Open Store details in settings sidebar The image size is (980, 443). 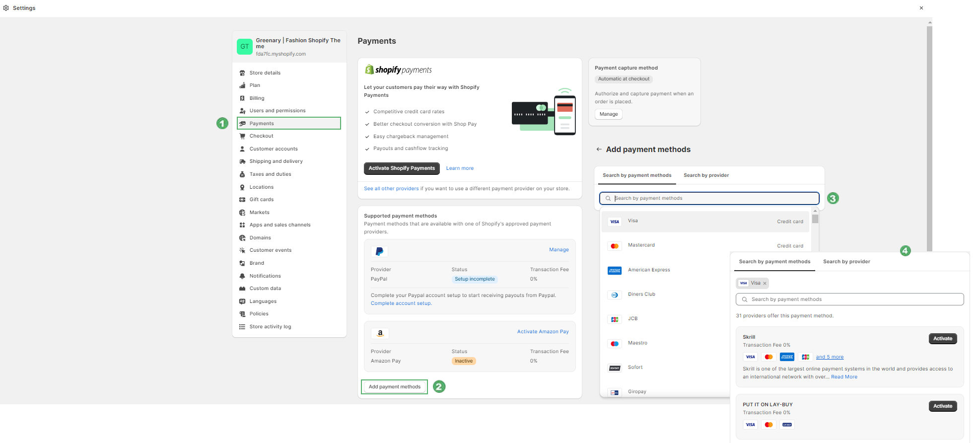265,73
